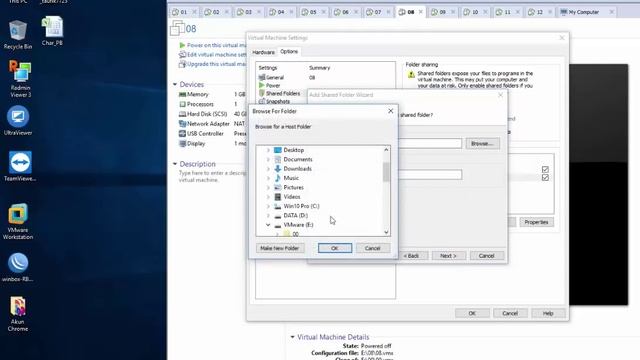Click the folder tree scrollbar's up arrow
The image size is (640, 360).
click(x=386, y=150)
